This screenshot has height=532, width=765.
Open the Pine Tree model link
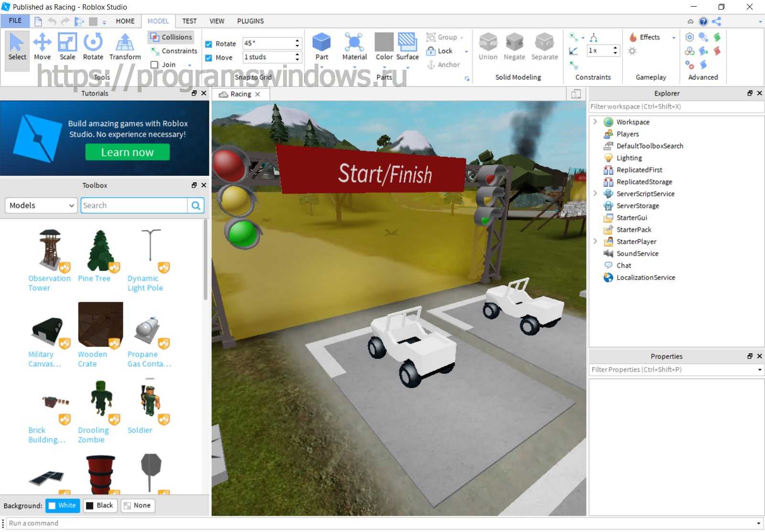point(94,278)
